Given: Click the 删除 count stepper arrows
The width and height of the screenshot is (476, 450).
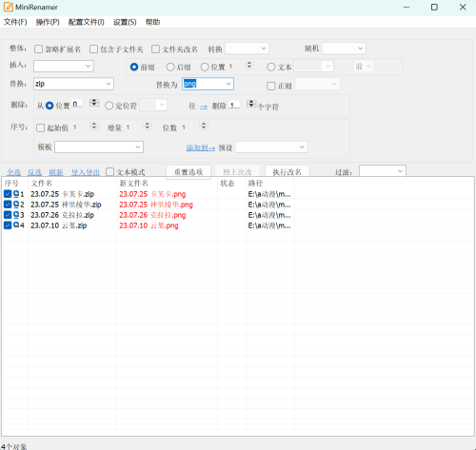Looking at the screenshot, I should [251, 104].
